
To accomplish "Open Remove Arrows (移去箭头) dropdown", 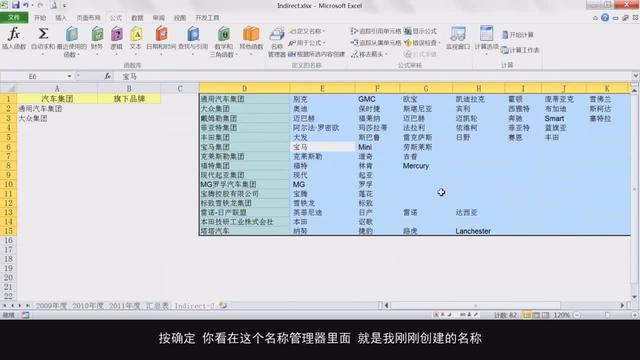I will coord(369,54).
